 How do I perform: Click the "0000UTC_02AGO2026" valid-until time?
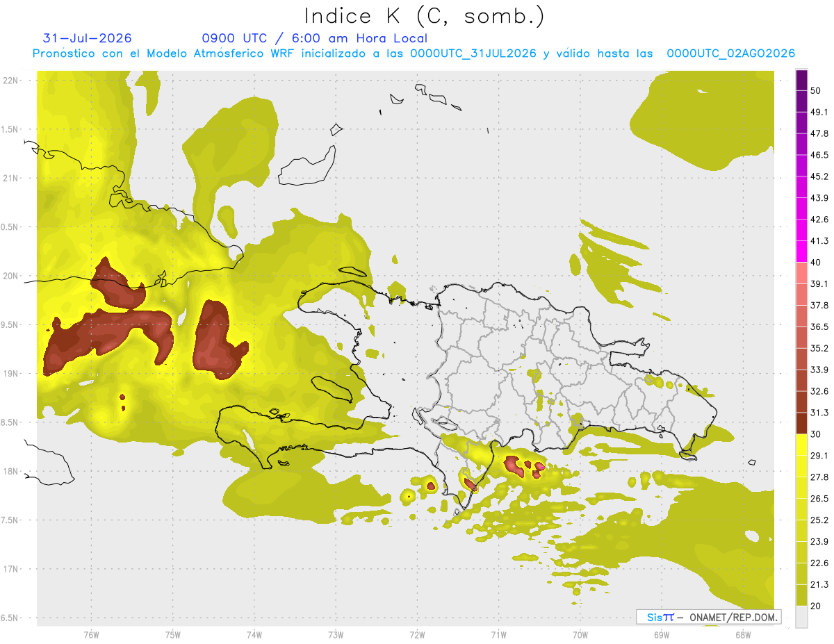(731, 53)
